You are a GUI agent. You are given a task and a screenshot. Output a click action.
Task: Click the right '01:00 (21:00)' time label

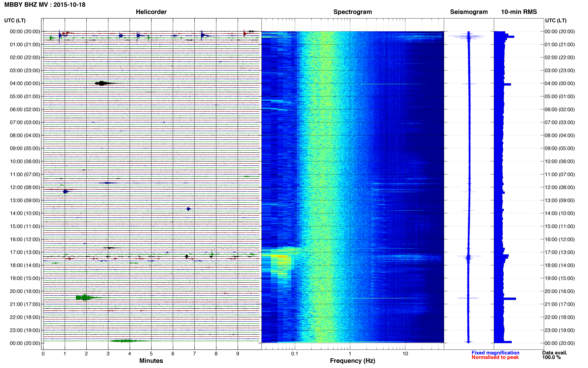point(560,45)
